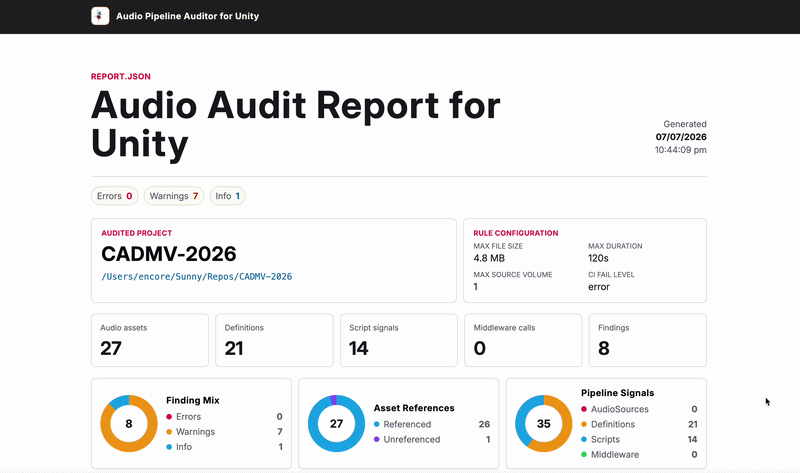Click the AudioSources legend label
Viewport: 800px width, 473px height.
(x=619, y=409)
